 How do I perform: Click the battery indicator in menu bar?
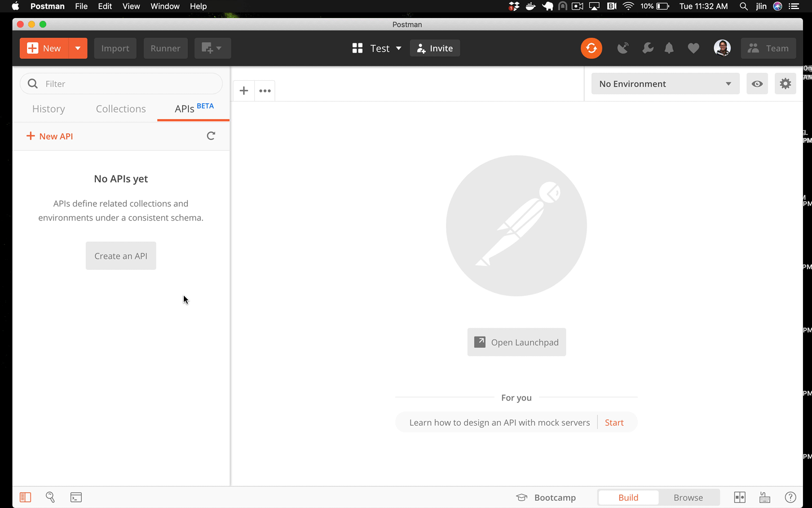(655, 6)
